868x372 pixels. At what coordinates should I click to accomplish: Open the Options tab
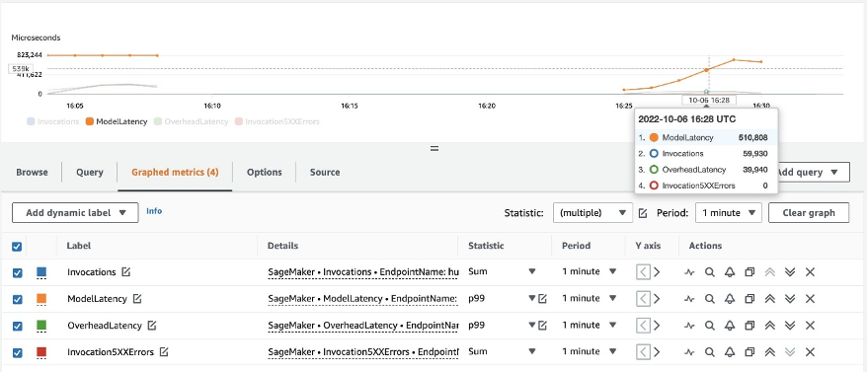coord(264,172)
